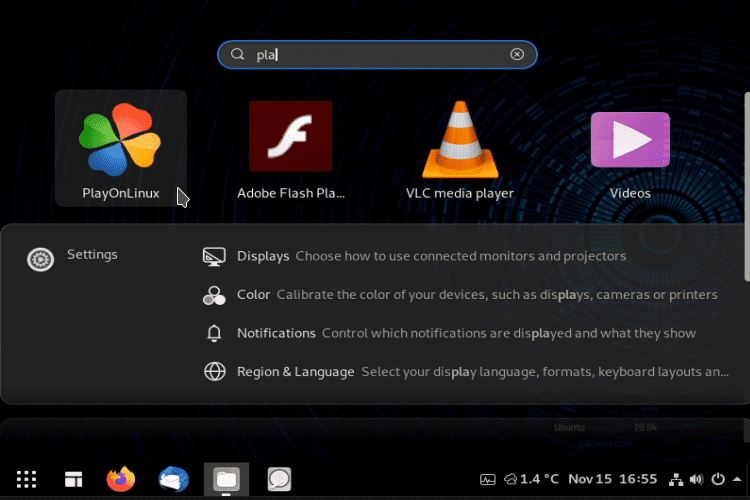Clear the search field text
This screenshot has height=500, width=750.
pyautogui.click(x=517, y=55)
